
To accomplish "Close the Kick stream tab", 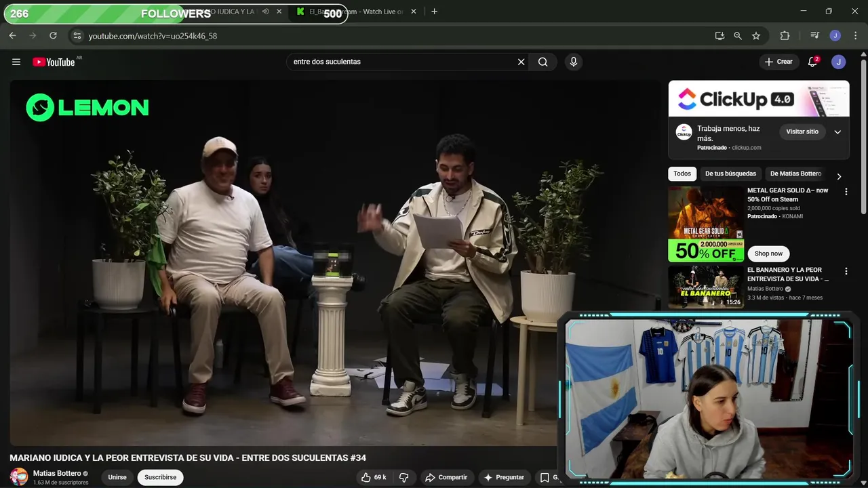I will coord(414,12).
